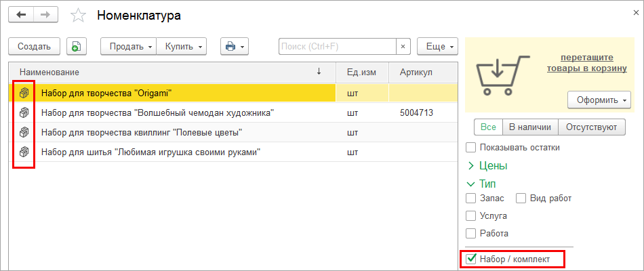Tick the "Услуга" type checkbox
Viewport: 644px width, 271px height.
pyautogui.click(x=471, y=215)
